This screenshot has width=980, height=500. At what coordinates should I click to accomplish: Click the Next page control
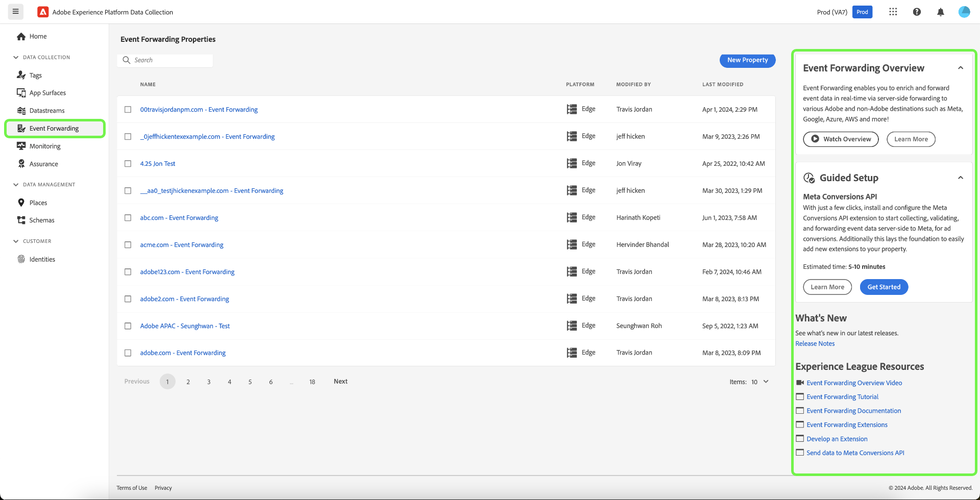(340, 382)
